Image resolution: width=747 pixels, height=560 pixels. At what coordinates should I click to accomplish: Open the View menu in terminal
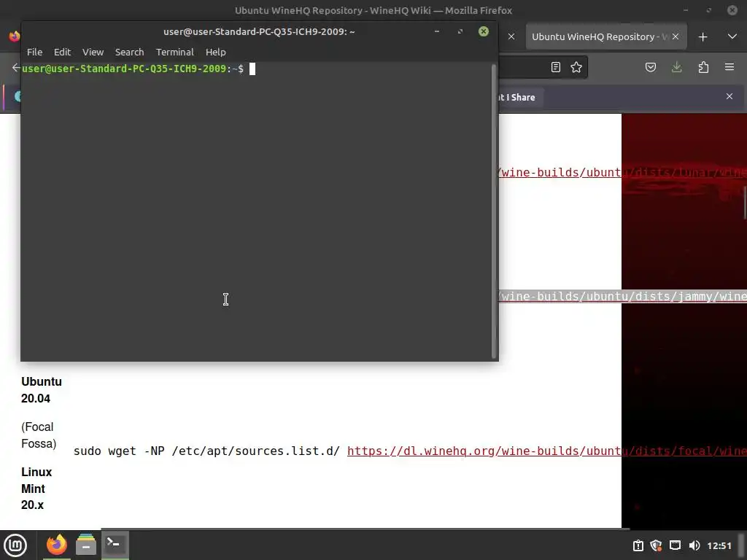coord(93,52)
